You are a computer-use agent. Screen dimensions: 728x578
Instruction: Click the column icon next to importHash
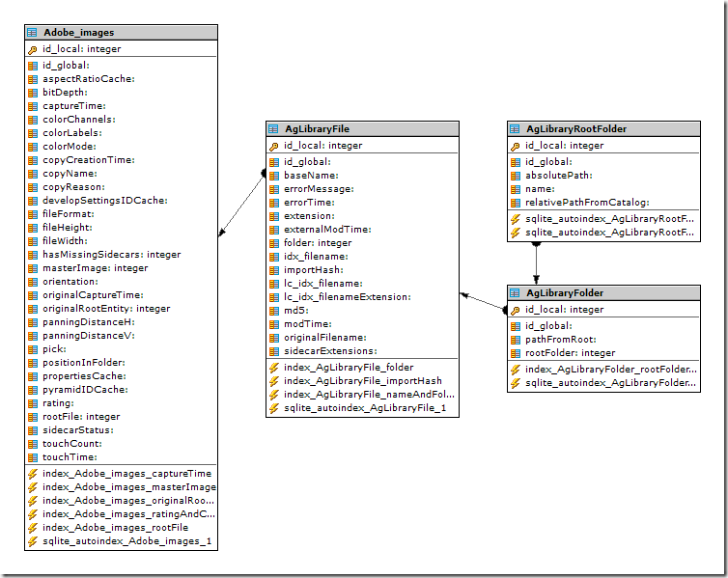[274, 270]
